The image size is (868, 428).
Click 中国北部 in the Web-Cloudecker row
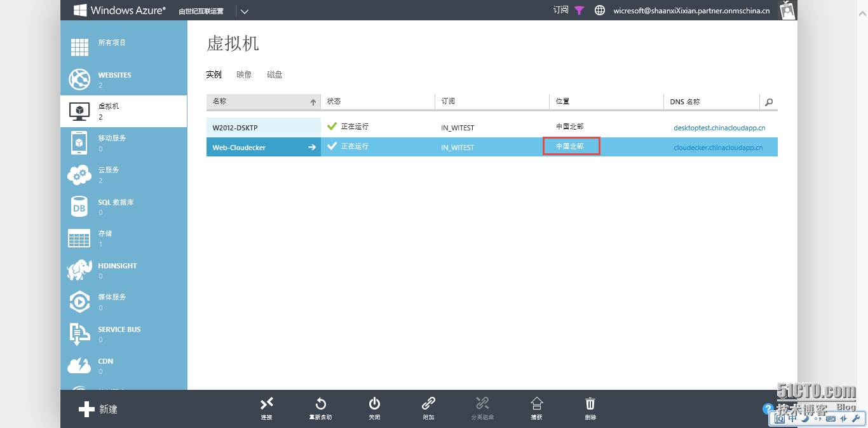tap(569, 146)
